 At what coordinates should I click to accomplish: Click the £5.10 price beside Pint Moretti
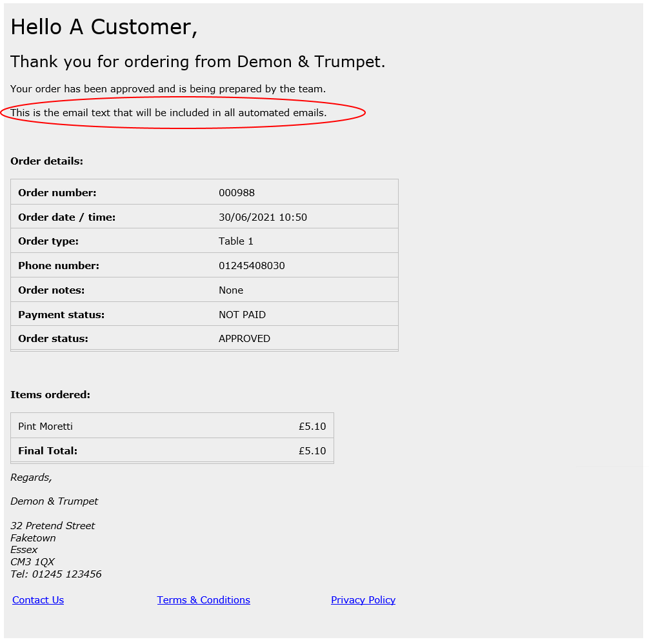tap(312, 427)
